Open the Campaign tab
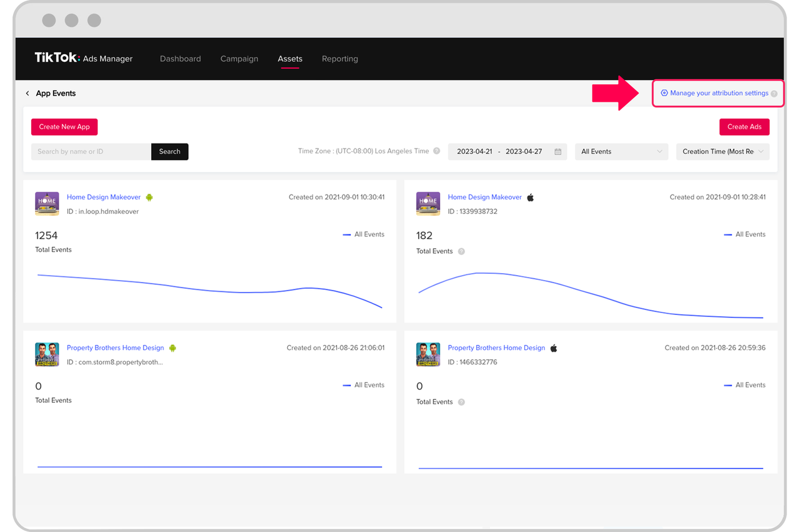799x532 pixels. click(x=239, y=59)
